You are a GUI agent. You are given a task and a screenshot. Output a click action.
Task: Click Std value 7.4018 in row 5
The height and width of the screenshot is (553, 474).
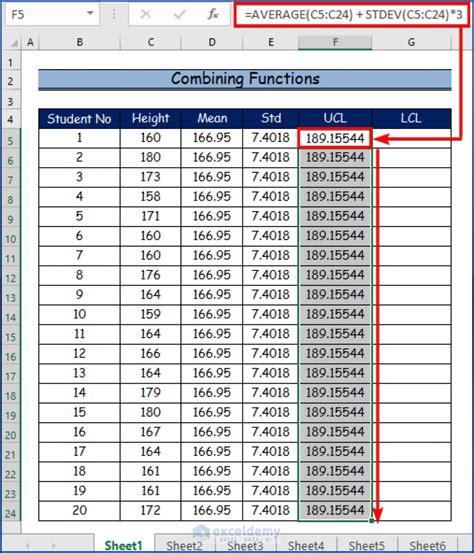(271, 138)
